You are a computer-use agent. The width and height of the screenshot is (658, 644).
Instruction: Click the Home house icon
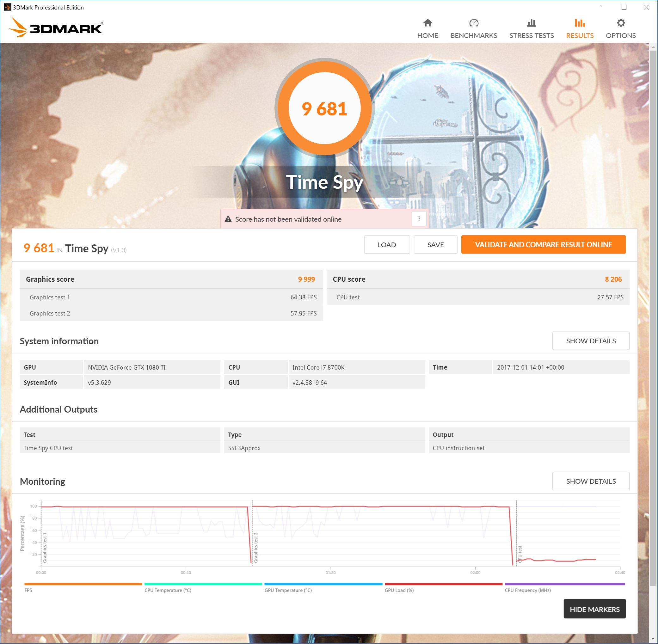coord(427,23)
